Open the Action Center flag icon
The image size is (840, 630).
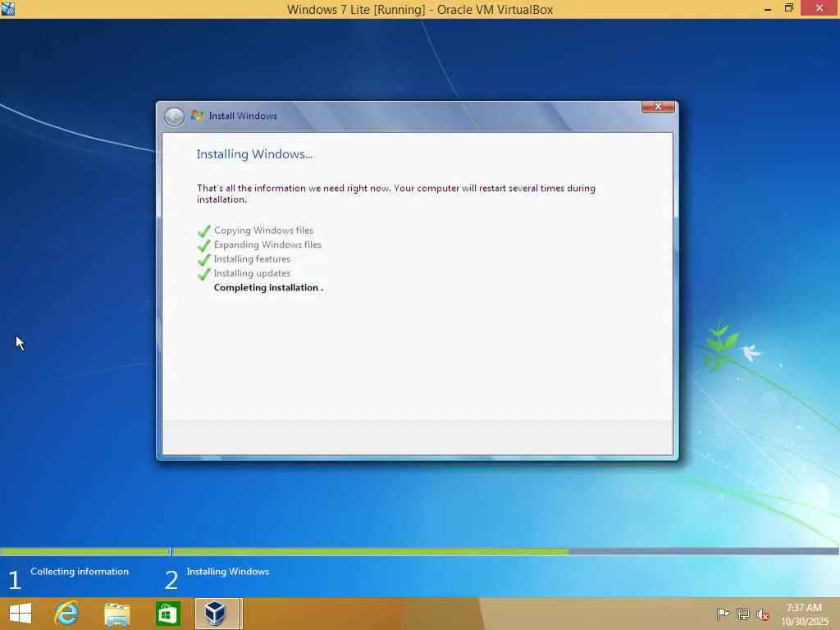coord(723,614)
